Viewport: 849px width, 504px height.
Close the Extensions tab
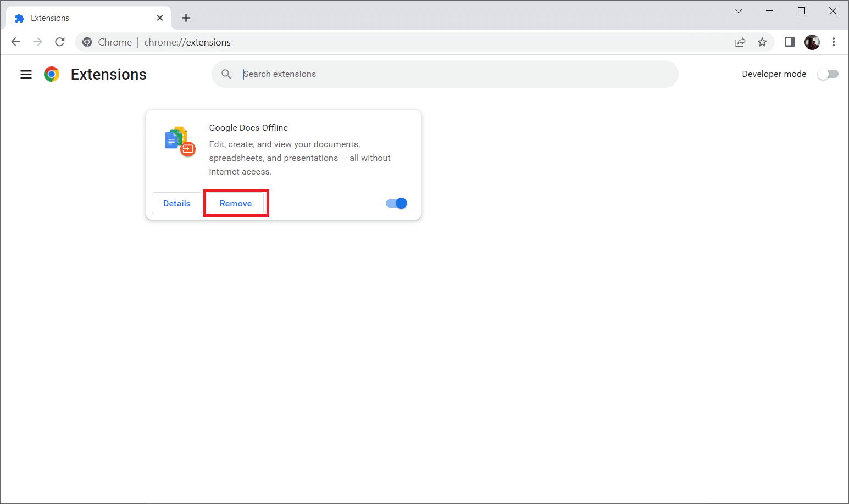[160, 18]
